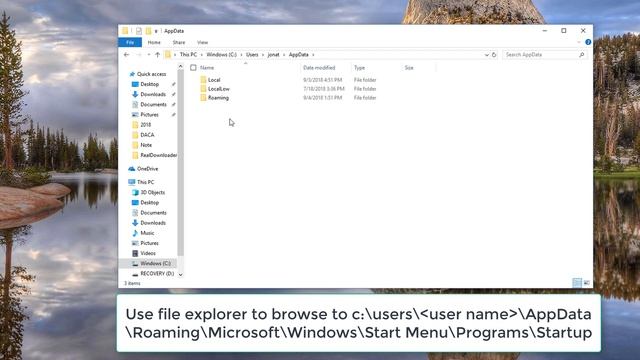Open the Help icon in ribbon

tap(588, 42)
